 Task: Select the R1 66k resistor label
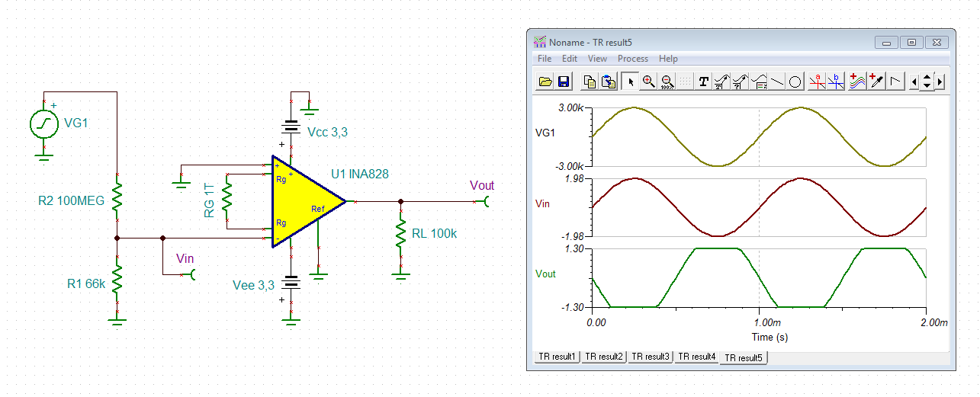pos(85,284)
